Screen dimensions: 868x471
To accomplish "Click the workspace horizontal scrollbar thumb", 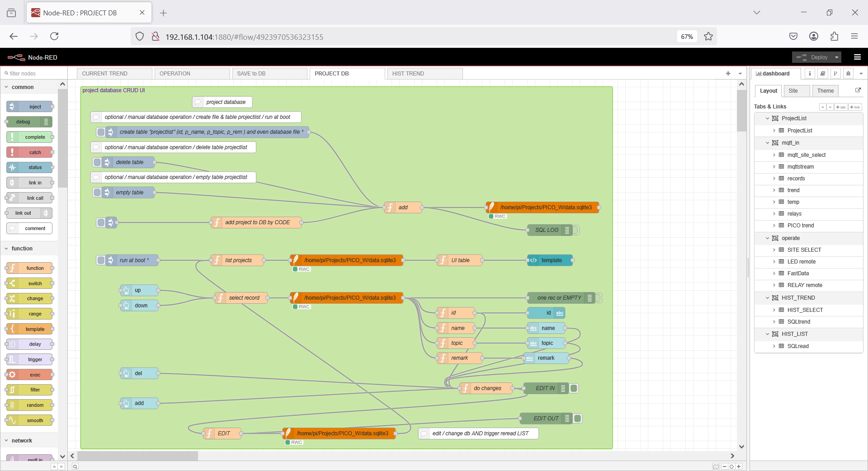I will (x=137, y=456).
